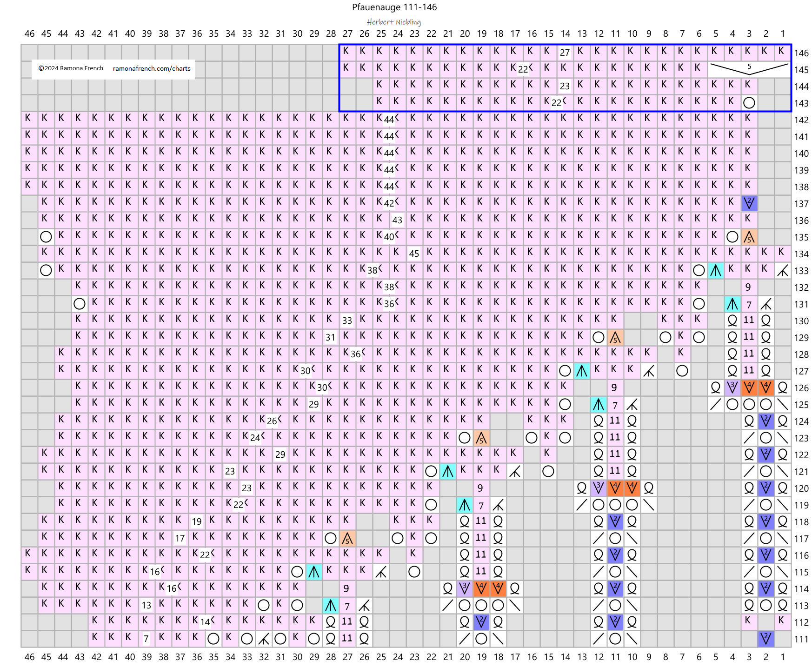Image resolution: width=812 pixels, height=668 pixels.
Task: Click the ramonafrench.com/charts link
Action: tap(152, 68)
